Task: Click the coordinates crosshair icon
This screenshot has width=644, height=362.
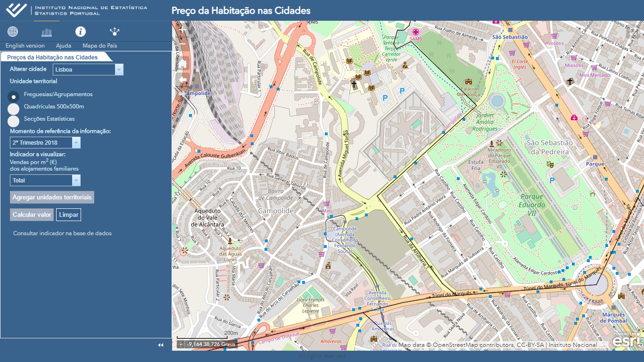Action: pyautogui.click(x=181, y=345)
